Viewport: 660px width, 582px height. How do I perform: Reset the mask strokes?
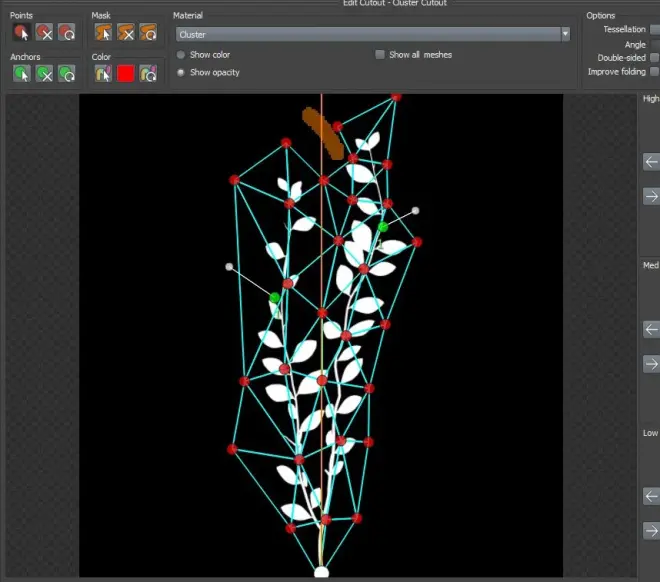[148, 32]
